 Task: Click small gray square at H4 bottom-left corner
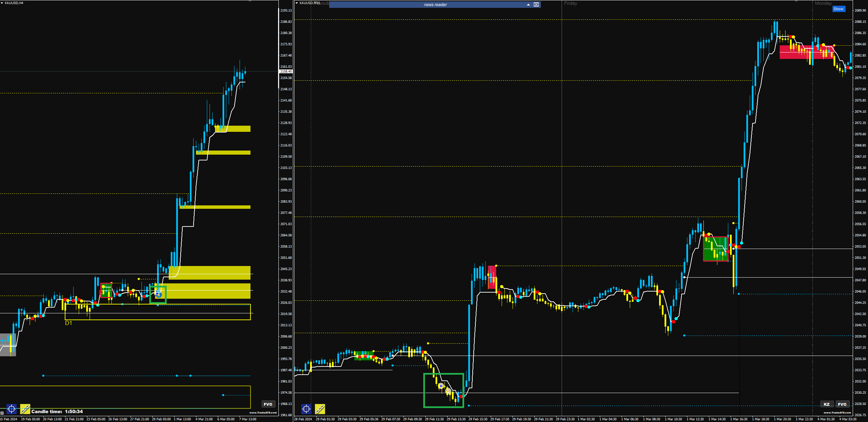(x=2, y=413)
